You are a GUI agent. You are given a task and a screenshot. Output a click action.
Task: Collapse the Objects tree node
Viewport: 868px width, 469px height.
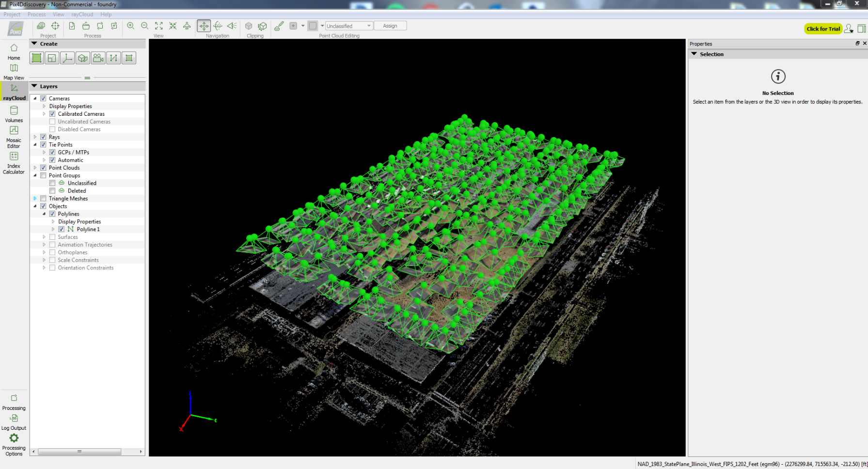click(x=35, y=206)
